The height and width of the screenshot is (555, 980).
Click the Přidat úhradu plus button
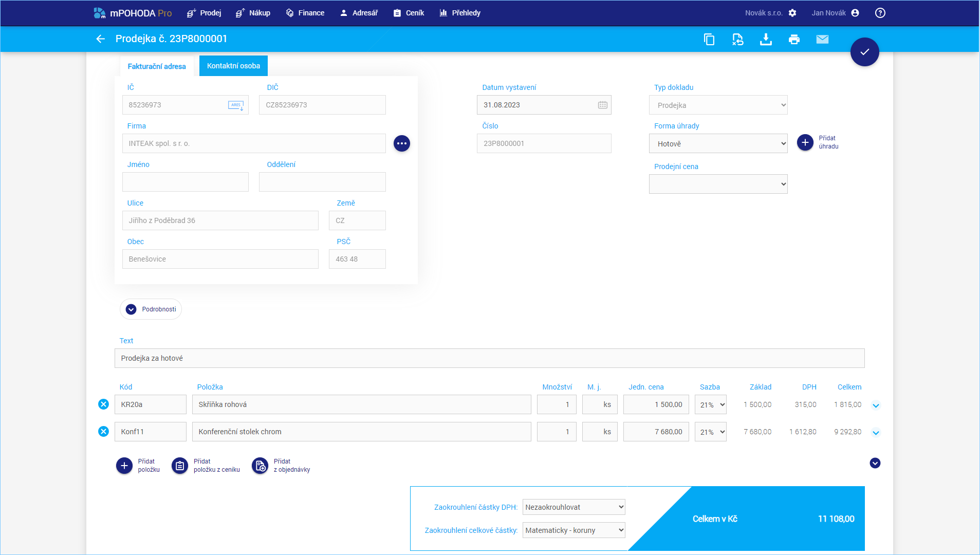coord(805,142)
